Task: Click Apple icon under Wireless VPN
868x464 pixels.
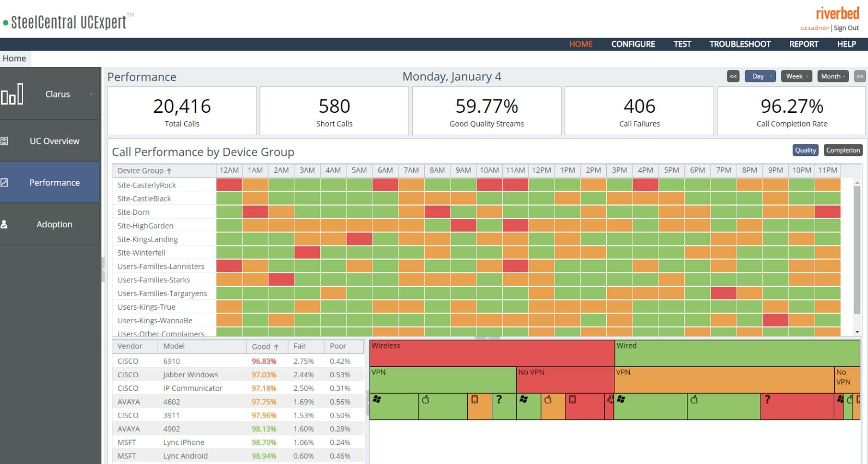Action: pyautogui.click(x=426, y=400)
